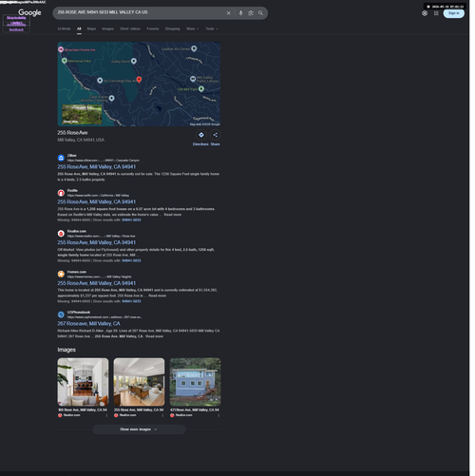Click the Homes.com favicon in fourth result
Viewport: 475px width, 476px height.
pyautogui.click(x=61, y=274)
